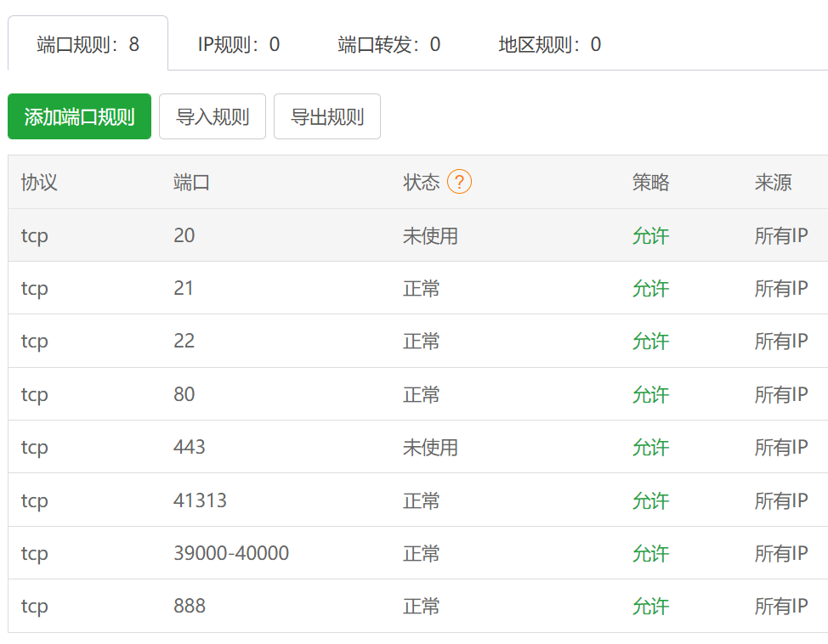Click 允许 policy for port 443
The image size is (828, 644).
649,448
